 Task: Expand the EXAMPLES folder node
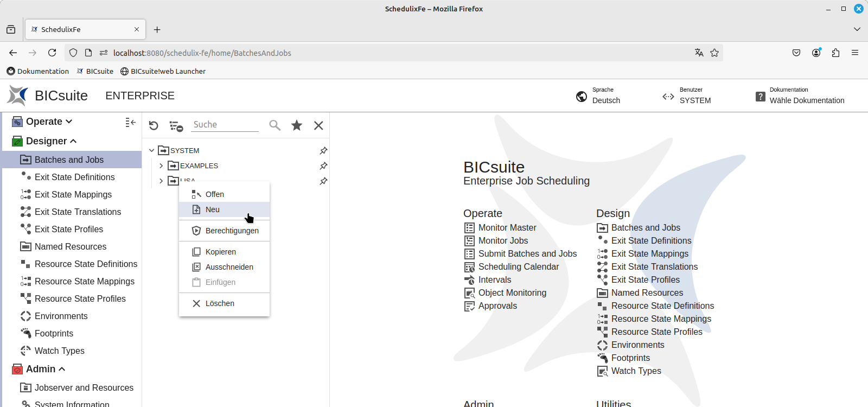[161, 166]
